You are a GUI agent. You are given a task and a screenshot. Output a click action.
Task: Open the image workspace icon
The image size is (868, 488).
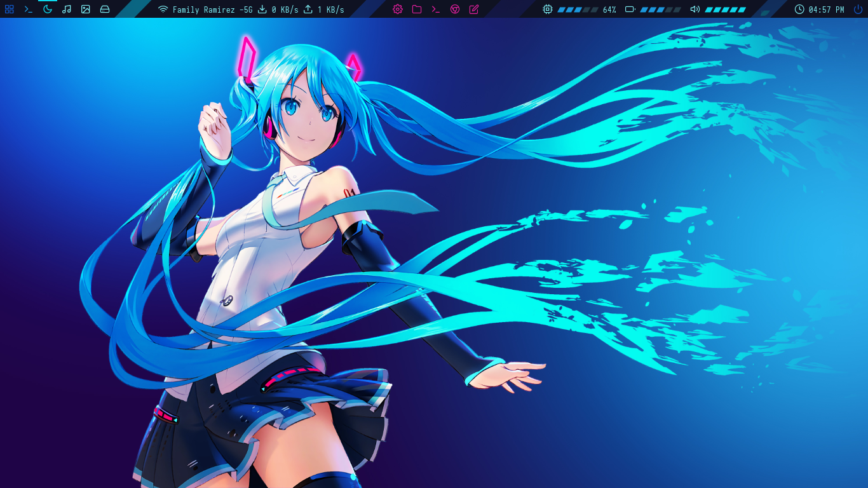(86, 10)
